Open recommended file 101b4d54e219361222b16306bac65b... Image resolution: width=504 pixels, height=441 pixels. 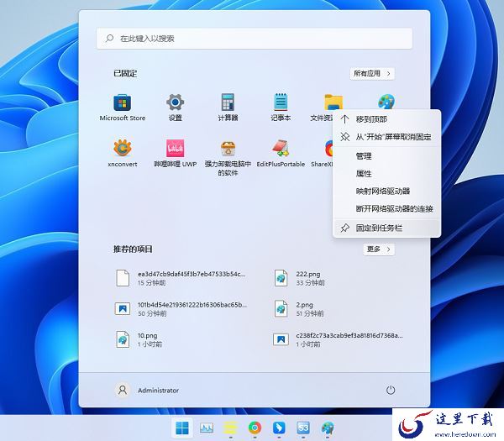point(181,309)
